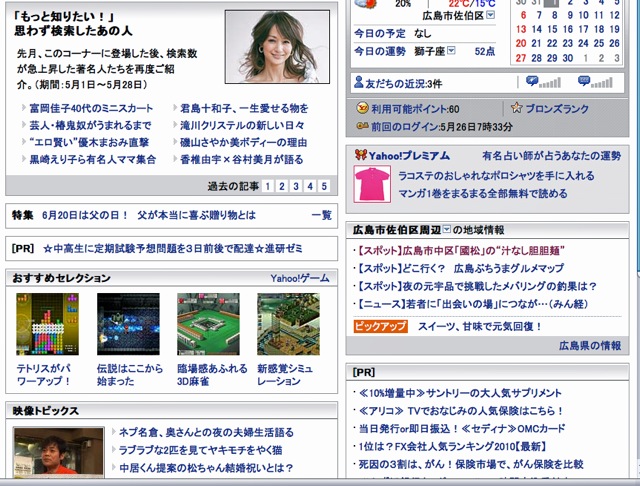
Task: Open 磯山さやか美ボディーの理由 link
Action: [x=243, y=142]
